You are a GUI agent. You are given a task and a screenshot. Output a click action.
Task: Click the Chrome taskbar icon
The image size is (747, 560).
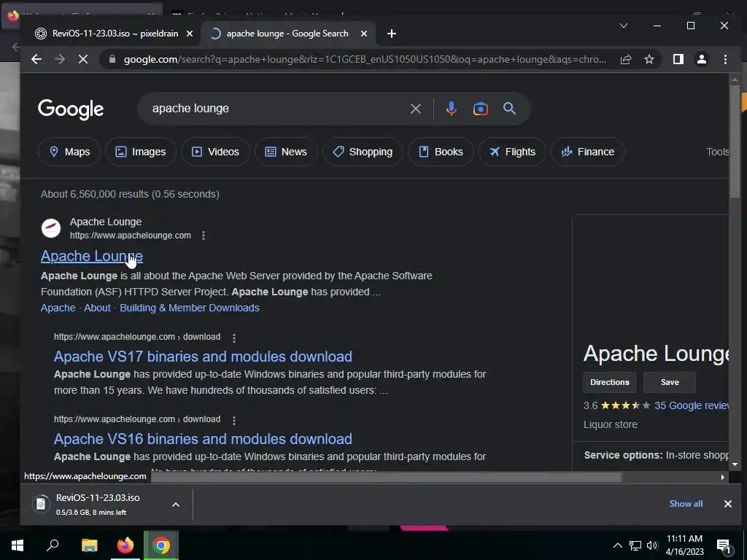point(161,545)
